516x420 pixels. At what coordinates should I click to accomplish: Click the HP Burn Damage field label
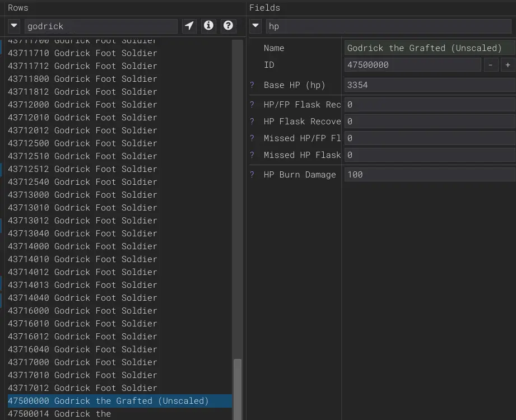(x=300, y=175)
